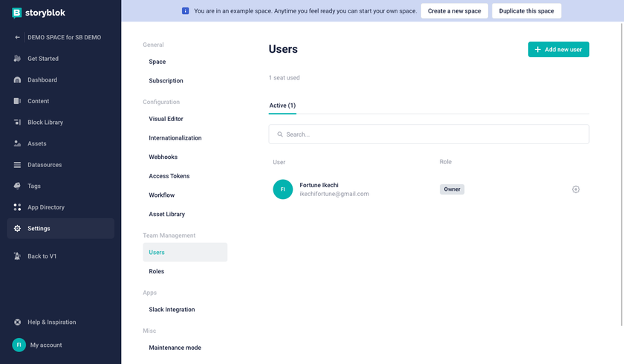Click the back arrow beside DEMO SPACE
Screen dimensions: 624x364
click(17, 37)
